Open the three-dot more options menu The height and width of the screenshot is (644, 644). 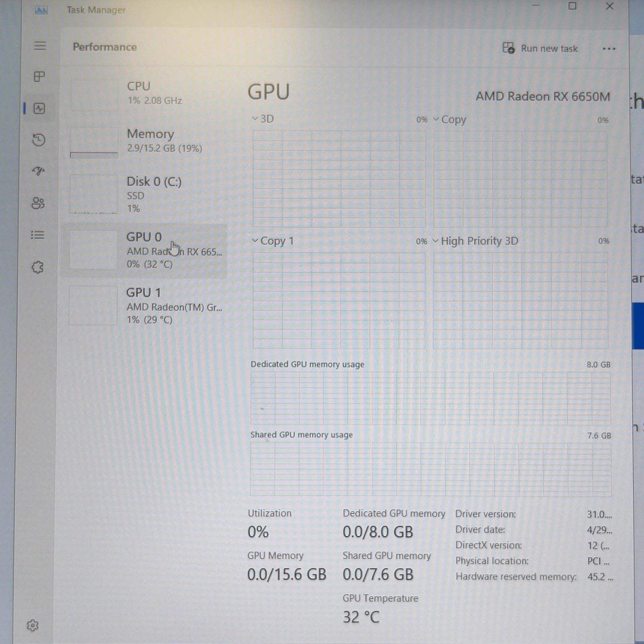[x=609, y=49]
